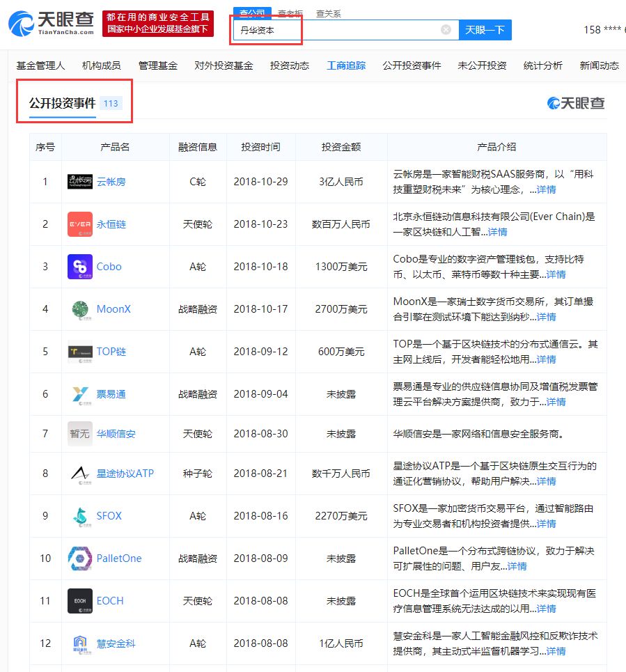626x672 pixels.
Task: Open the 华顺信安 product link
Action: coord(116,434)
